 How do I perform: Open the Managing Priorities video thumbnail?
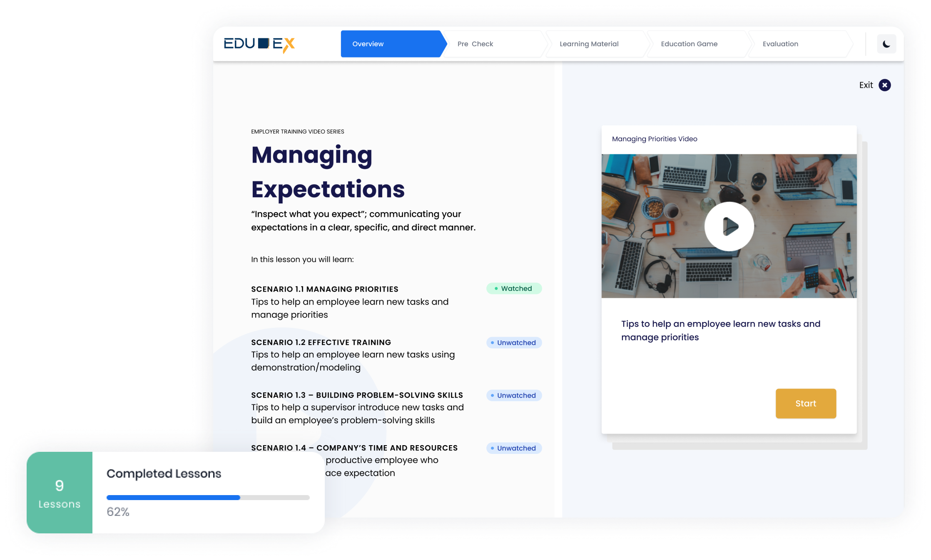click(729, 227)
